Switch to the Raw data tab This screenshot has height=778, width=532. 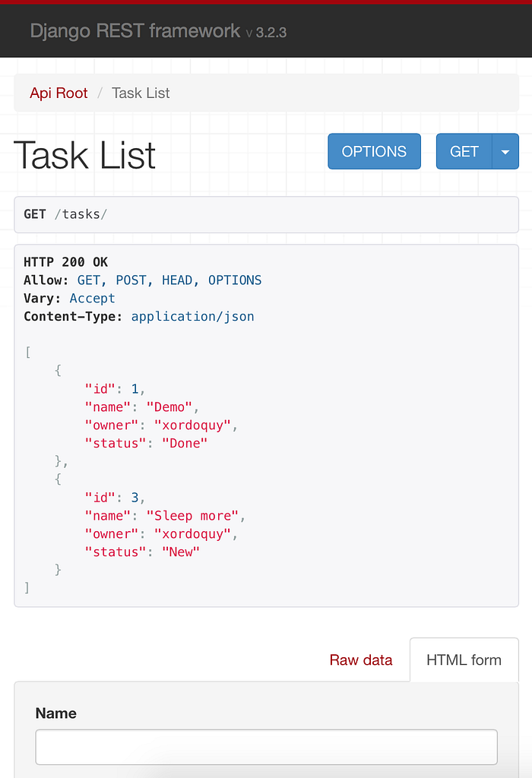click(361, 660)
